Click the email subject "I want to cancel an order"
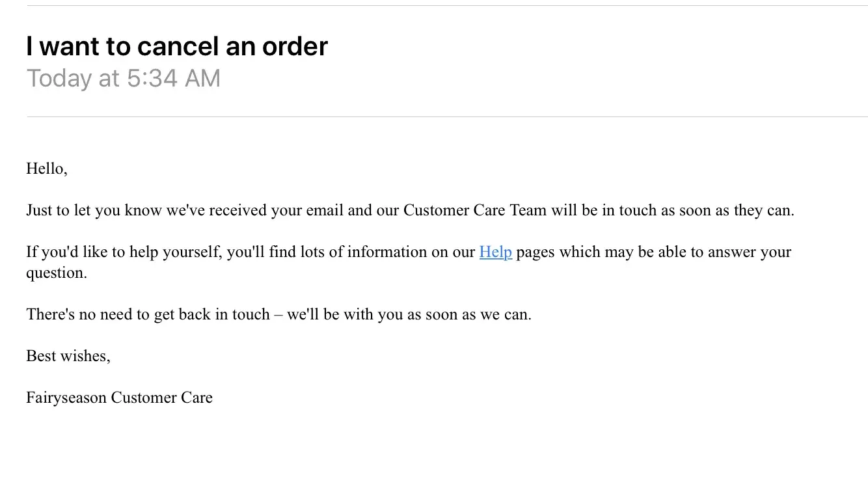Screen dimensions: 868x488 (176, 46)
